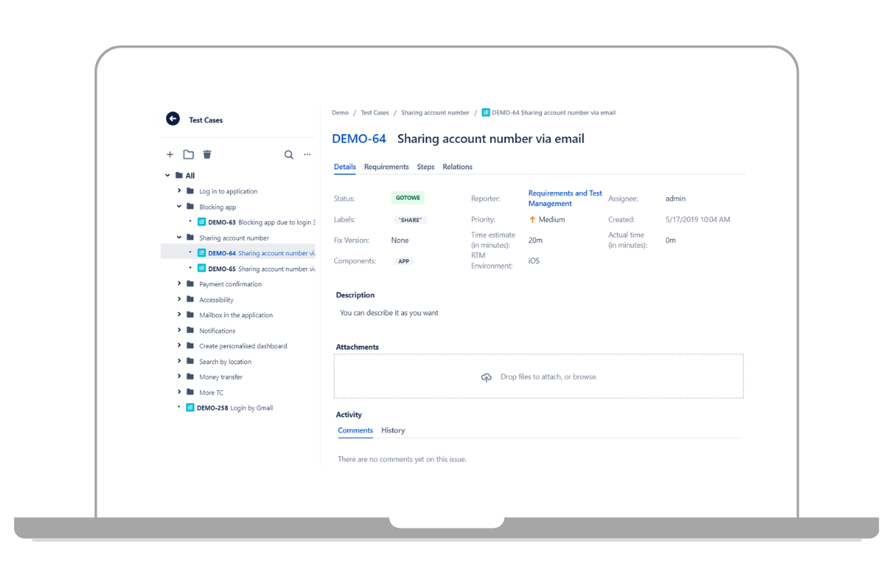The image size is (893, 588).
Task: Switch to the Requirements tab
Action: point(386,167)
